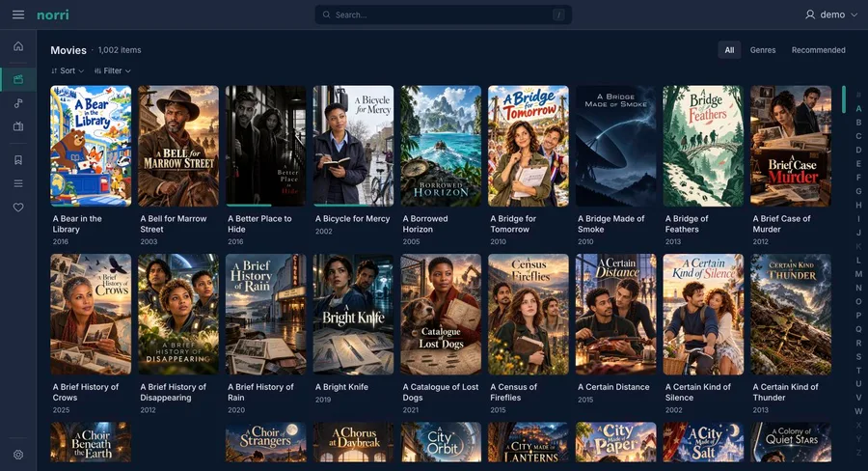Viewport: 868px width, 471px height.
Task: Open A Colony of Quiet Stars poster
Action: point(791,442)
